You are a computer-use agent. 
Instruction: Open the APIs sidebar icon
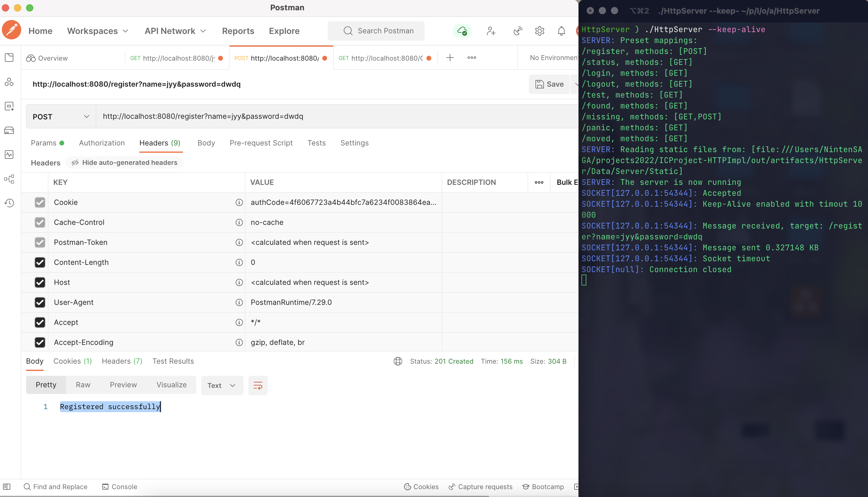tap(9, 82)
